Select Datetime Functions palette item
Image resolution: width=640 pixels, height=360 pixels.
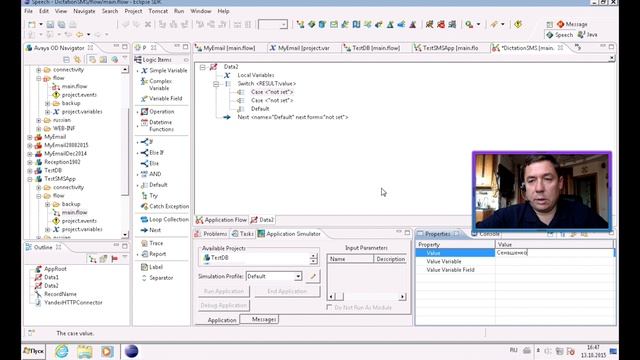(x=158, y=126)
